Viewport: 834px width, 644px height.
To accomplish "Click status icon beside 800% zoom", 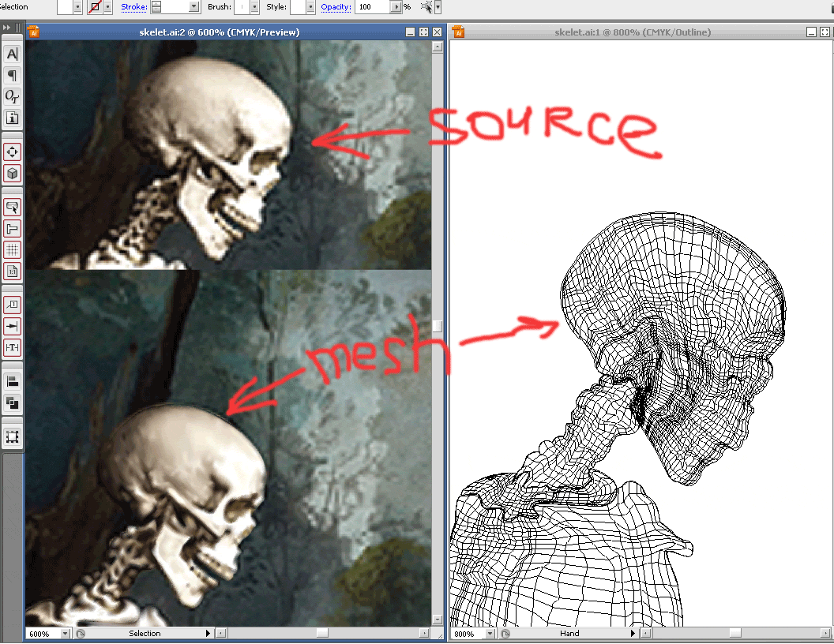I will coord(505,634).
